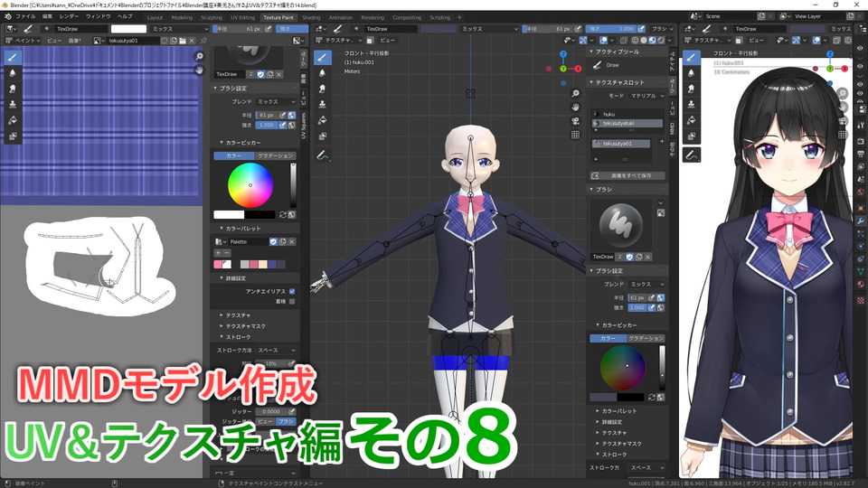Toggle the 蓄積 checkbox
868x488 pixels.
(292, 301)
